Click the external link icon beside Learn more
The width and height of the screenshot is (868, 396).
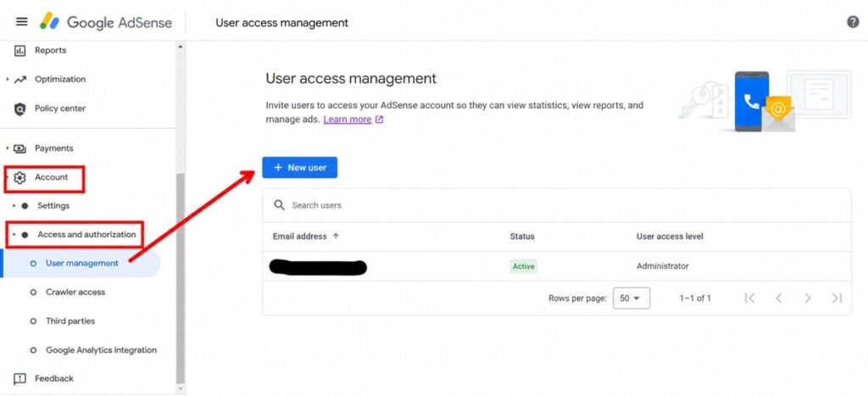pyautogui.click(x=379, y=120)
